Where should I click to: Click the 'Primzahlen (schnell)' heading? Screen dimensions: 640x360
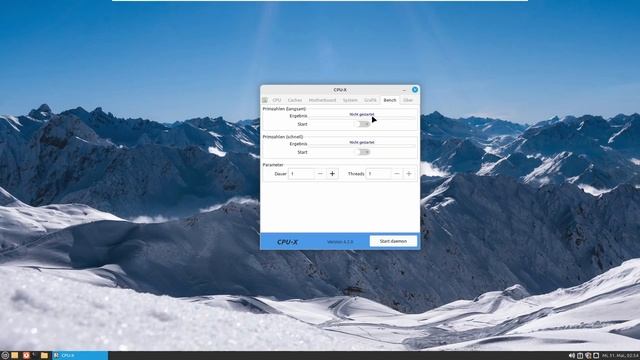click(x=283, y=137)
